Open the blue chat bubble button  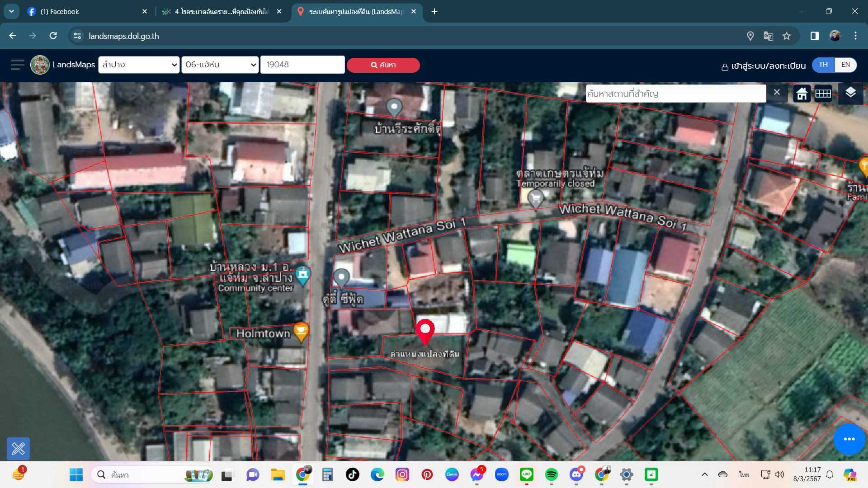[x=849, y=439]
